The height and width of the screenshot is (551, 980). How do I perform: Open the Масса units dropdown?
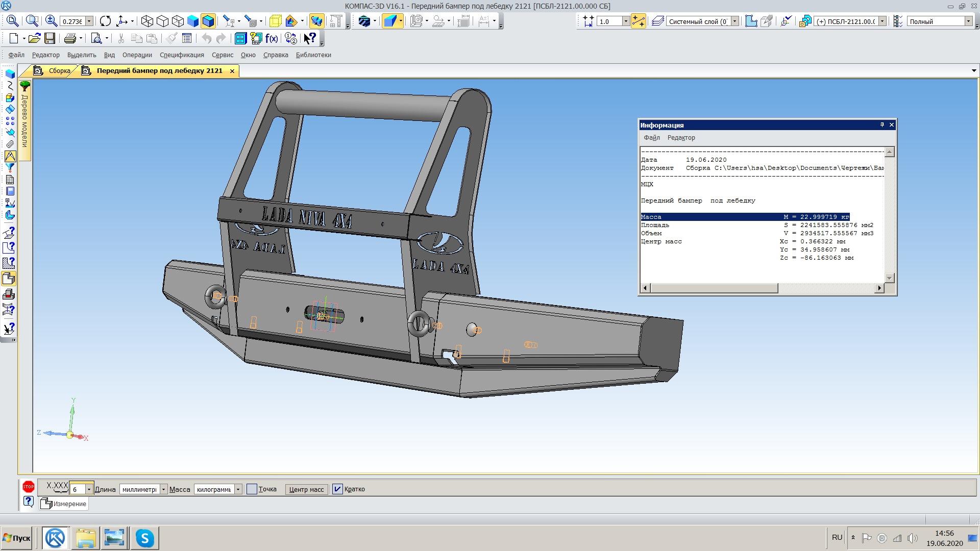tap(238, 489)
